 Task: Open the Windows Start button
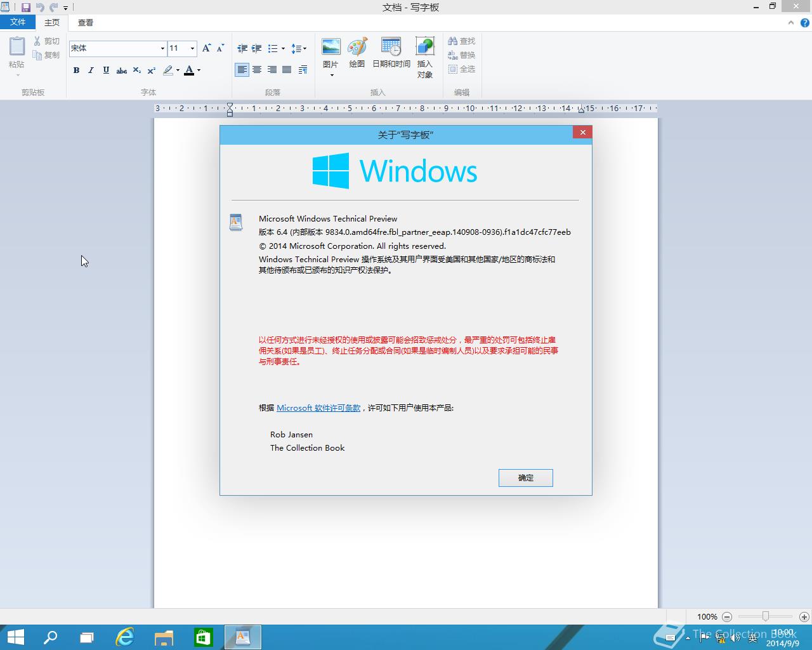15,637
